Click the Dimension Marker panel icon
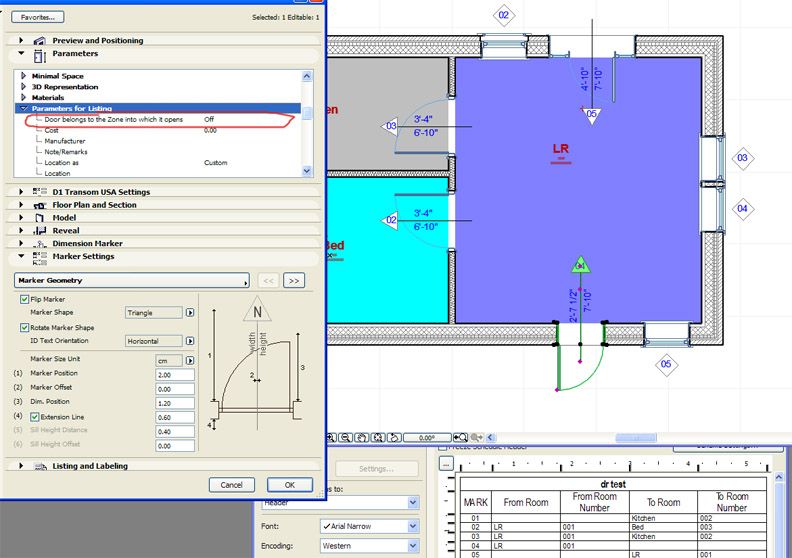792x558 pixels. coord(40,244)
